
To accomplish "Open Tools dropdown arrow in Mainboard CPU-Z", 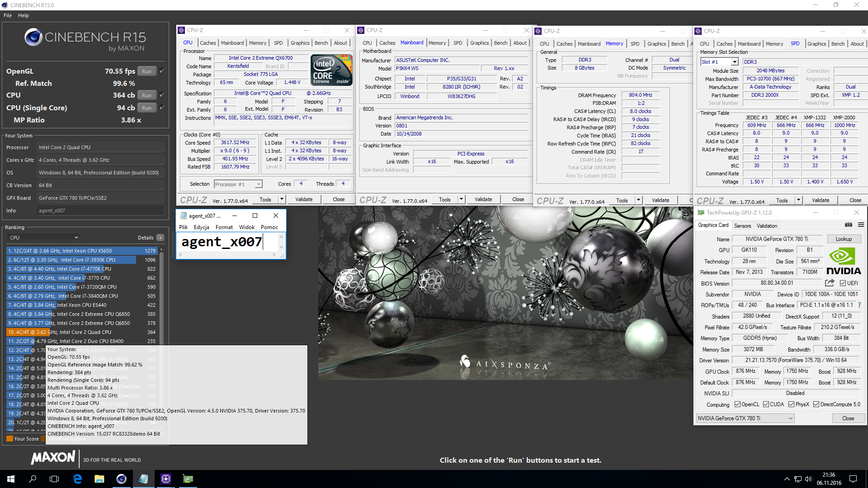I will point(461,199).
